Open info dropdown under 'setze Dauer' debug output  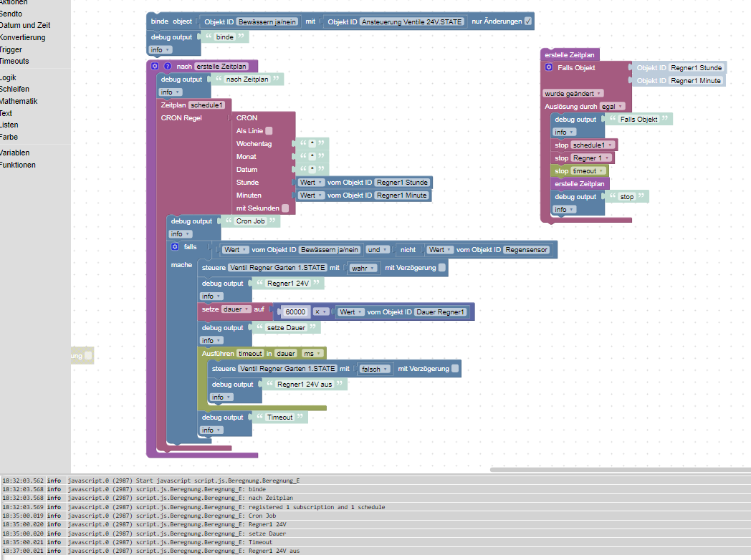pyautogui.click(x=211, y=340)
